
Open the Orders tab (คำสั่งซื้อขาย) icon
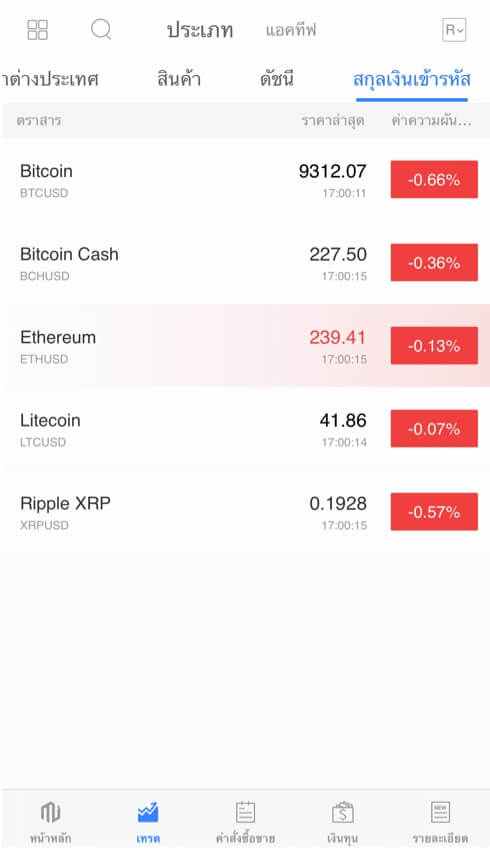pyautogui.click(x=245, y=812)
